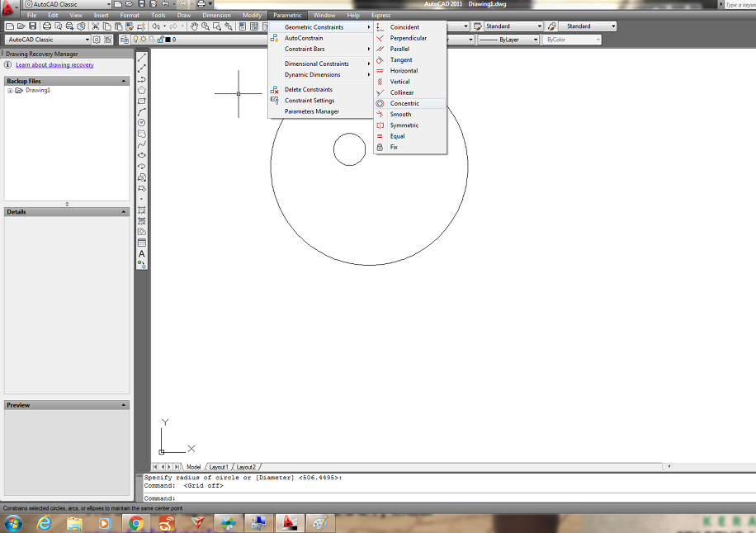Image resolution: width=756 pixels, height=533 pixels.
Task: Click the Save icon in Standard toolbar
Action: (32, 26)
